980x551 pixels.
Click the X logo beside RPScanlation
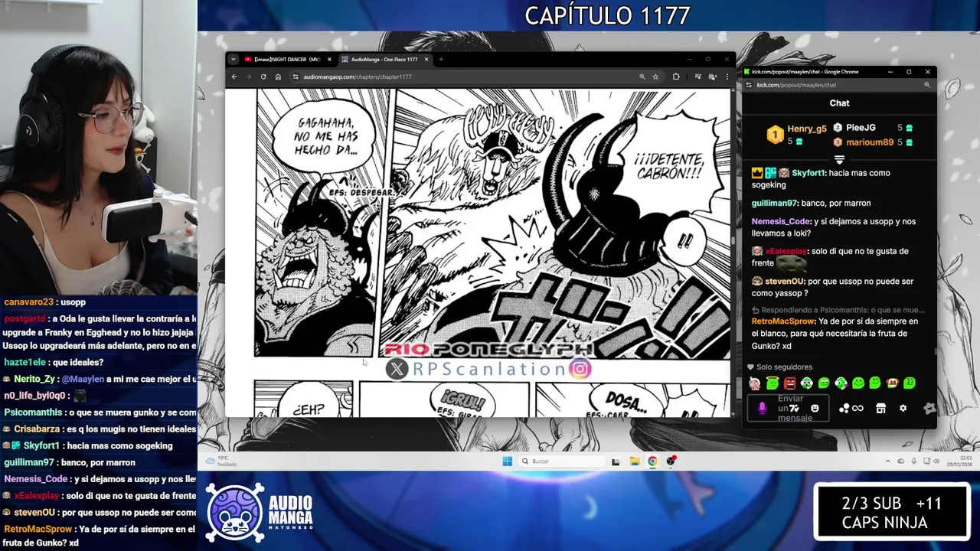coord(397,370)
